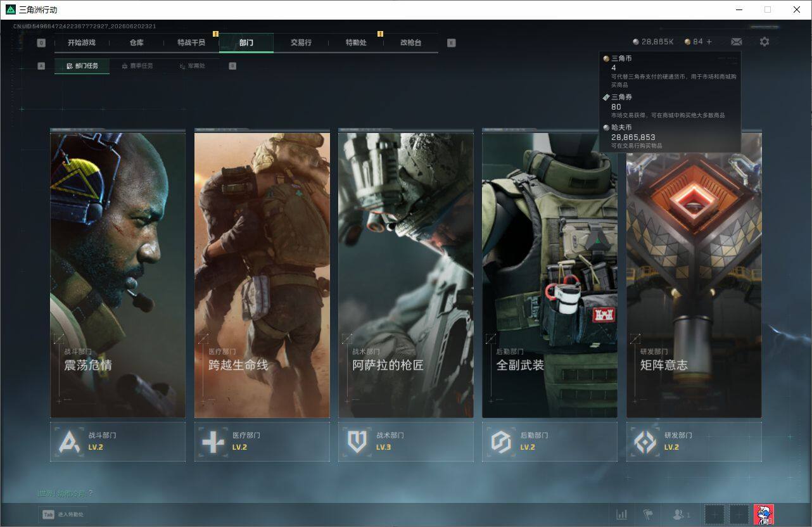The image size is (812, 527).
Task: Click the 三角币 4 tooltip entry
Action: coord(668,71)
